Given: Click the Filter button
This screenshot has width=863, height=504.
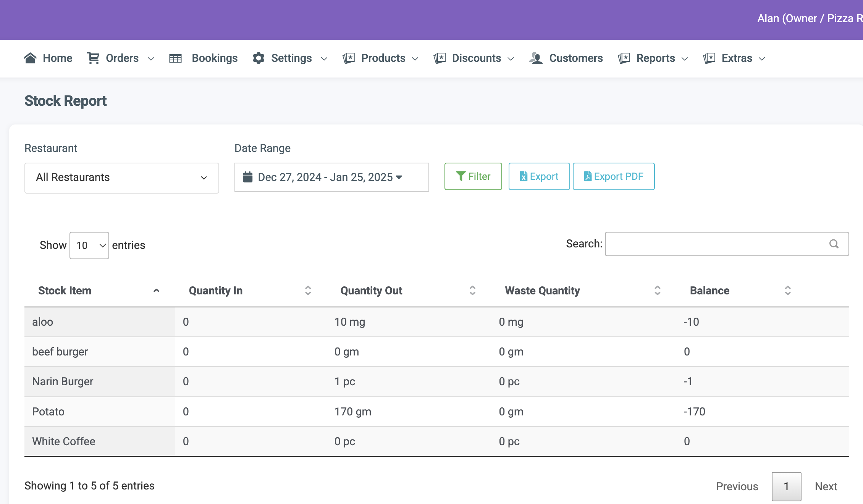Looking at the screenshot, I should pyautogui.click(x=473, y=176).
